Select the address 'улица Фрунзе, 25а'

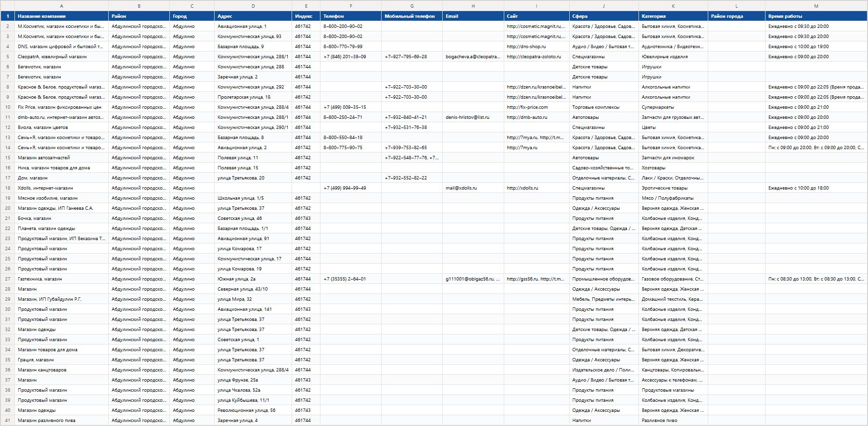pos(253,380)
